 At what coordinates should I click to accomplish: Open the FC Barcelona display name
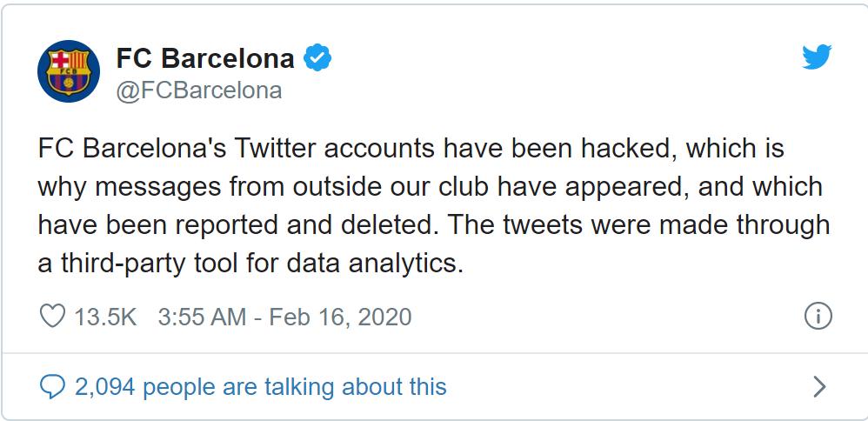(205, 59)
